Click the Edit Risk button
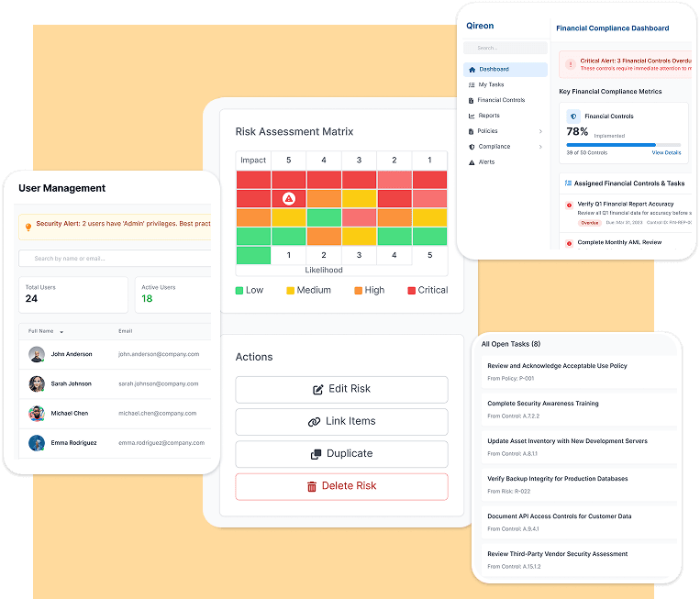Screen dimensions: 700x599 click(x=341, y=390)
